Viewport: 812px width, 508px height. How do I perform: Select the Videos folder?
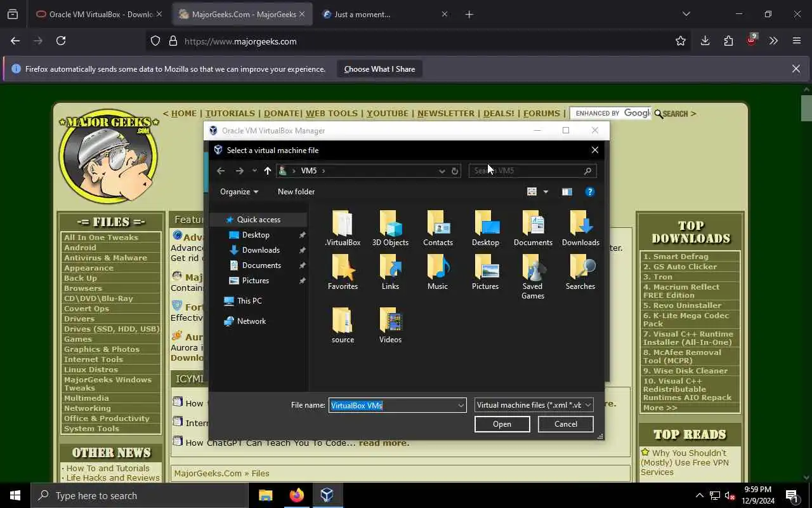pyautogui.click(x=390, y=326)
